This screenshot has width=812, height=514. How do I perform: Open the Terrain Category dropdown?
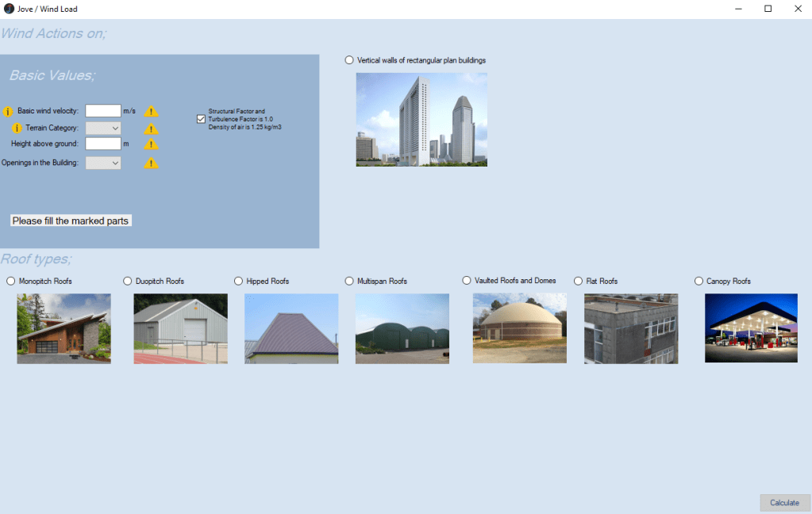103,128
